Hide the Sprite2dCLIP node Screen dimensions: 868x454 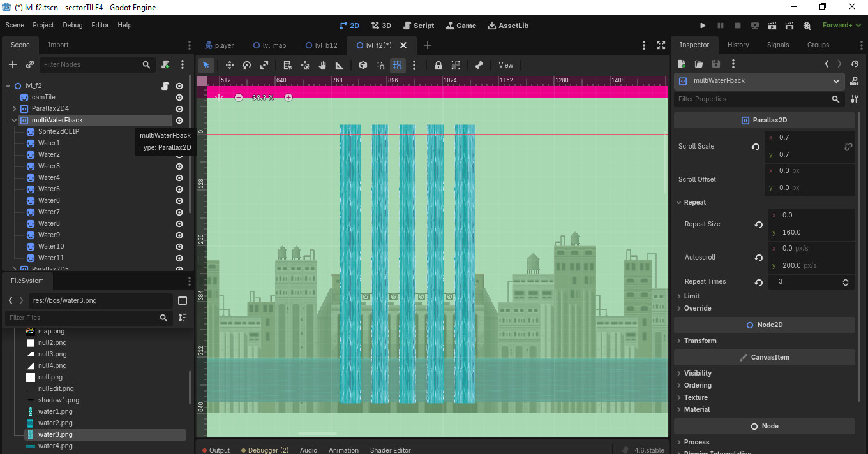click(179, 132)
